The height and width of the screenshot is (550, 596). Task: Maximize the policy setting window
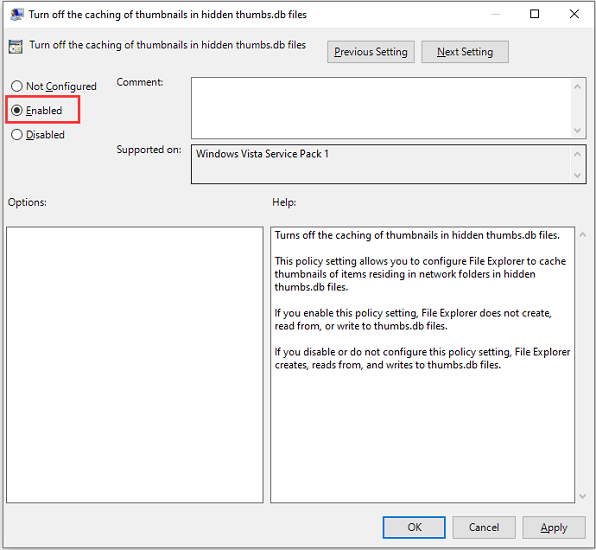pos(534,14)
